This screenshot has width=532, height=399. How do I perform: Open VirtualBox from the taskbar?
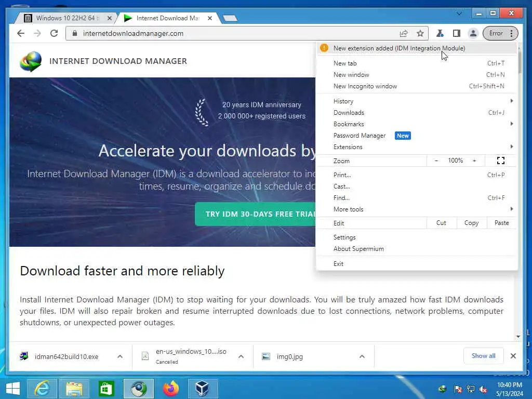pos(203,389)
